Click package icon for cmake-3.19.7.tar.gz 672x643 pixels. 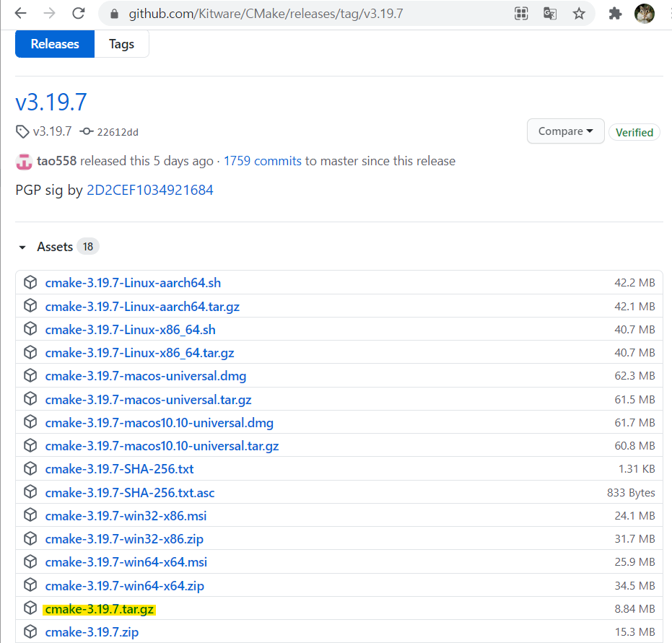(30, 608)
